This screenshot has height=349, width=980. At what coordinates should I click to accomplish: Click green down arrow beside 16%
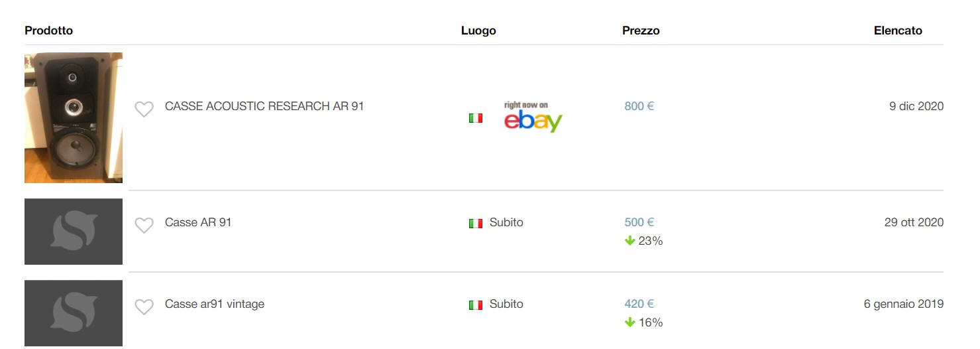(629, 322)
